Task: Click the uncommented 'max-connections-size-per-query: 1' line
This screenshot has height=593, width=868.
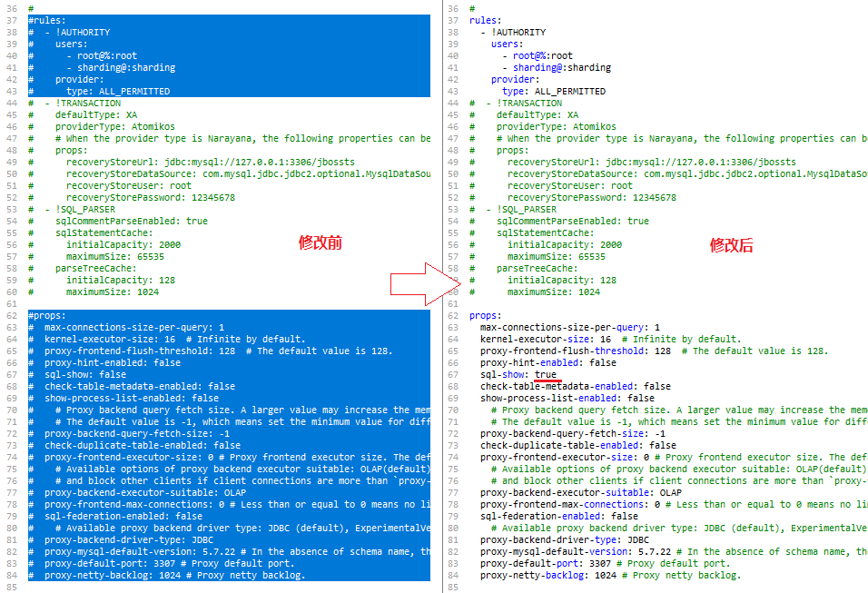Action: 570,328
